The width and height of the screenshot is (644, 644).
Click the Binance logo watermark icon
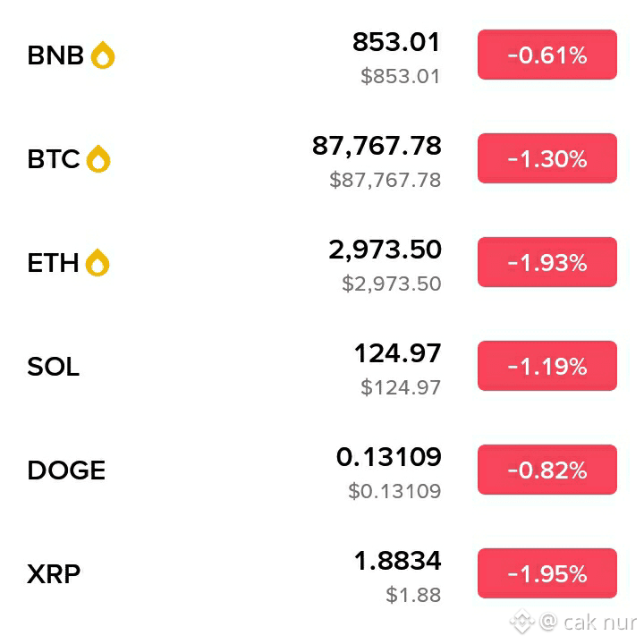tap(522, 622)
